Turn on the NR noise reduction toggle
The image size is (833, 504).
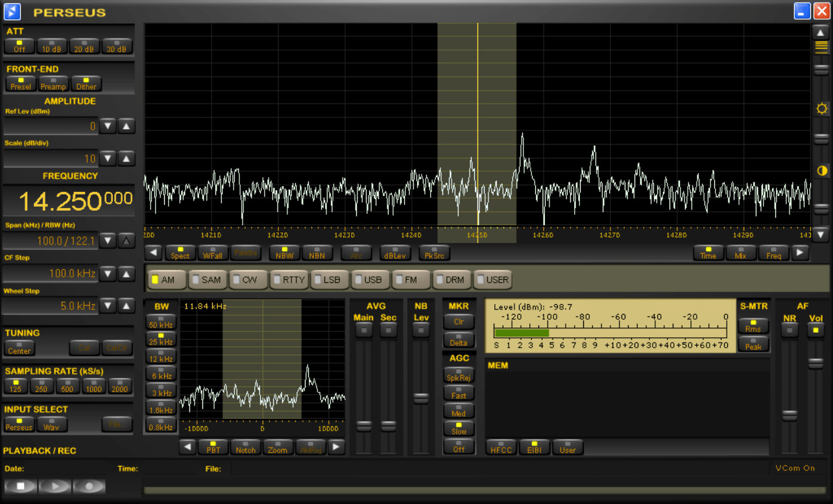(x=789, y=330)
